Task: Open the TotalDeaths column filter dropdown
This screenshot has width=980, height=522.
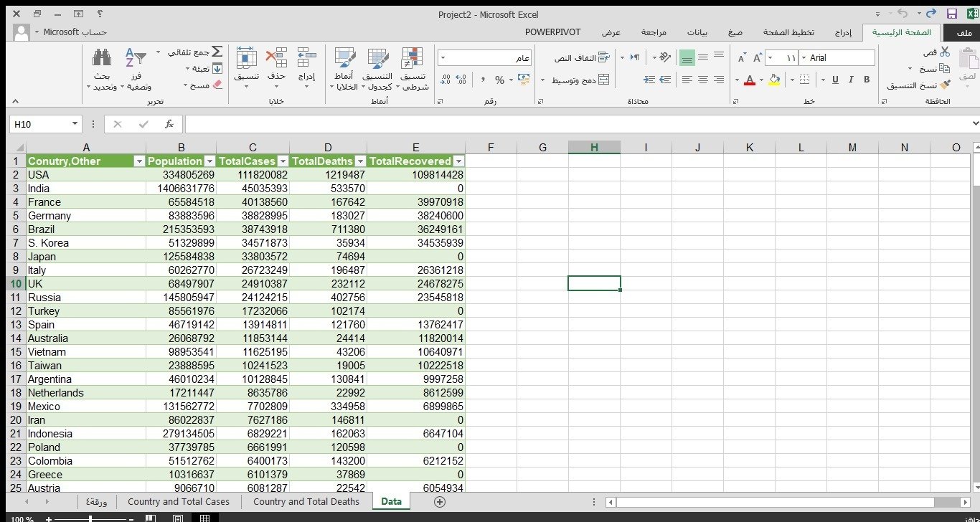Action: click(x=360, y=161)
